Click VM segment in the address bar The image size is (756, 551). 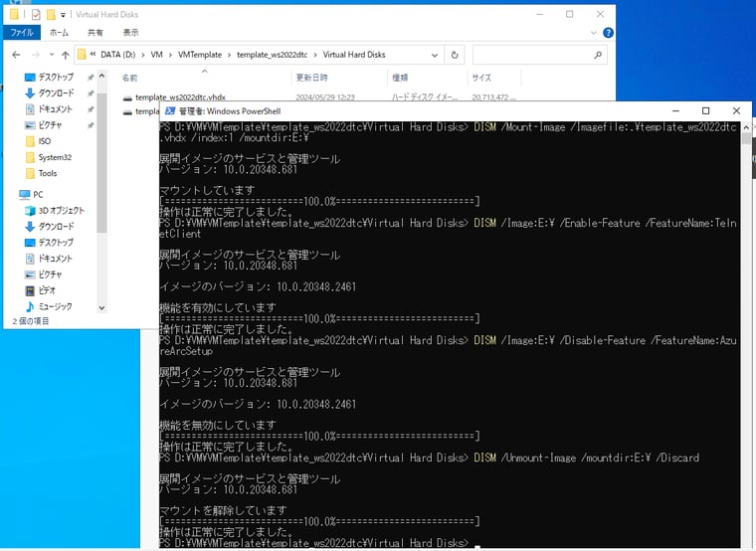(157, 55)
